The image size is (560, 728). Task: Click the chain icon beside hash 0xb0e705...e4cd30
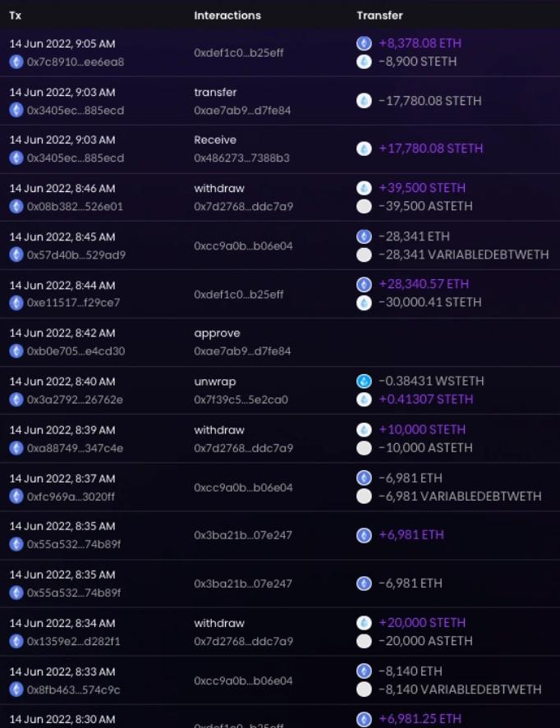[x=16, y=351]
